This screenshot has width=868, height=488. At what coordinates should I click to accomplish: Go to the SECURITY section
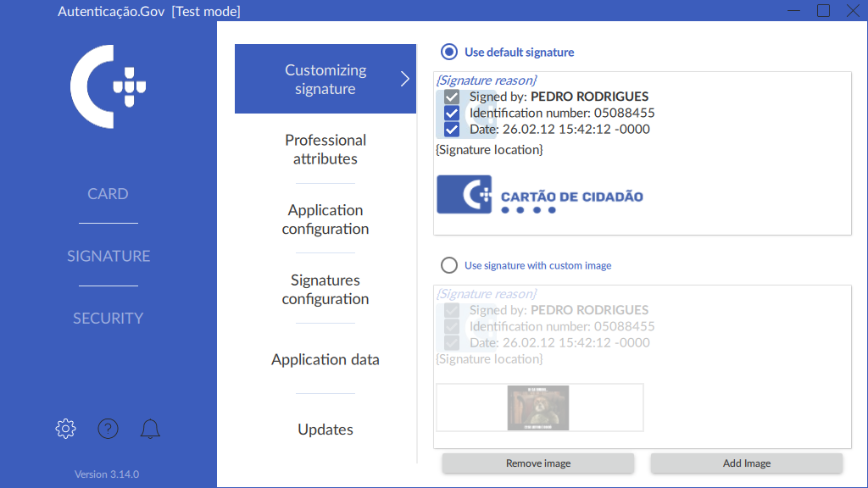click(108, 319)
